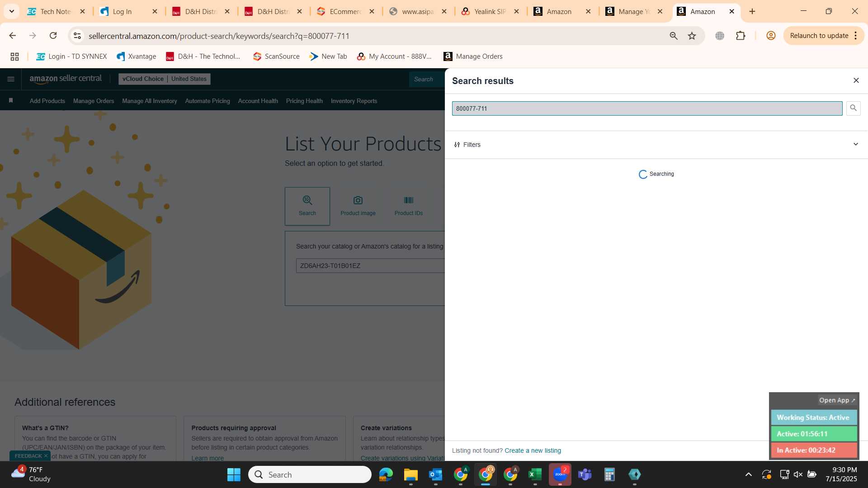Screen dimensions: 868x488
Task: Bookmark this page with the star icon
Action: click(692, 36)
